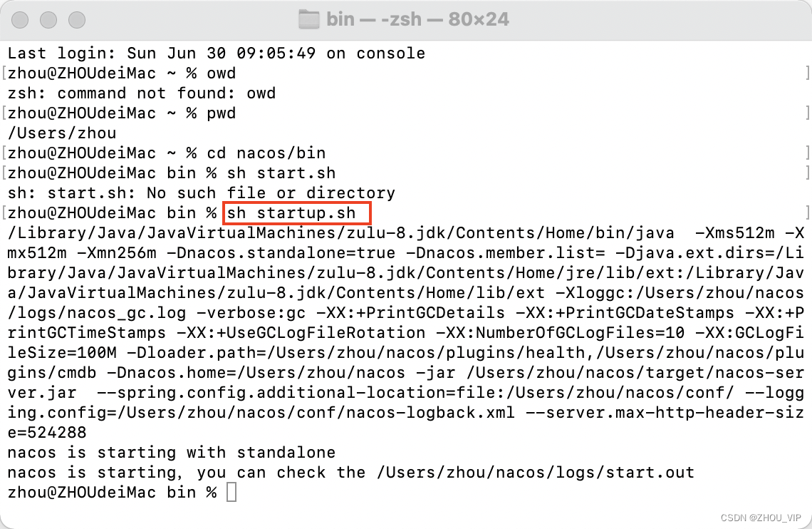This screenshot has width=812, height=529.
Task: Click the red close window button
Action: (19, 20)
